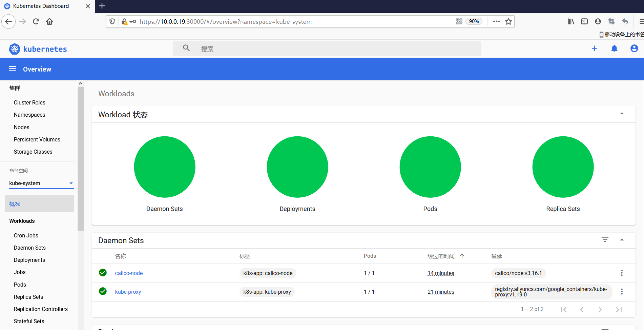Image resolution: width=644 pixels, height=330 pixels.
Task: Bookmark this page with the star icon
Action: [508, 22]
